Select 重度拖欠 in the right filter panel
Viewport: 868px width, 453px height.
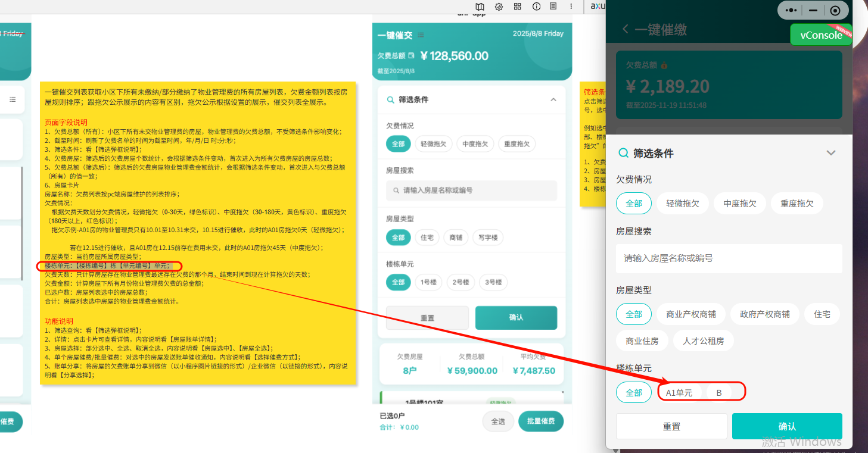click(797, 204)
